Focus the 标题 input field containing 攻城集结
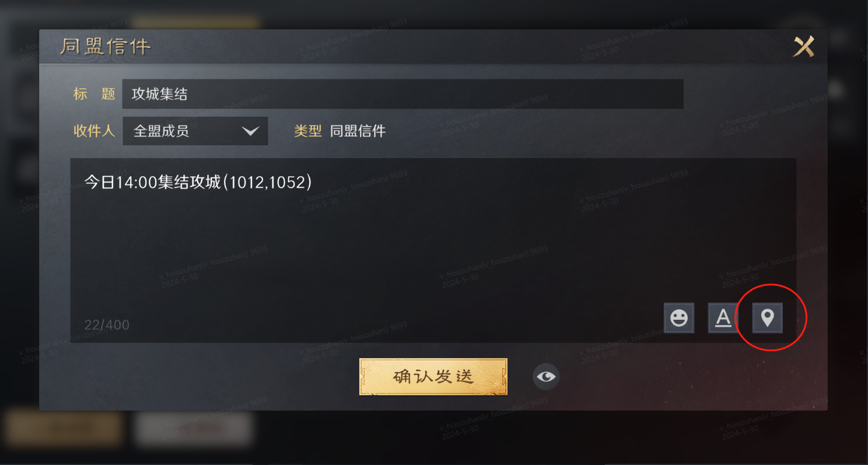Image resolution: width=868 pixels, height=465 pixels. coord(402,94)
